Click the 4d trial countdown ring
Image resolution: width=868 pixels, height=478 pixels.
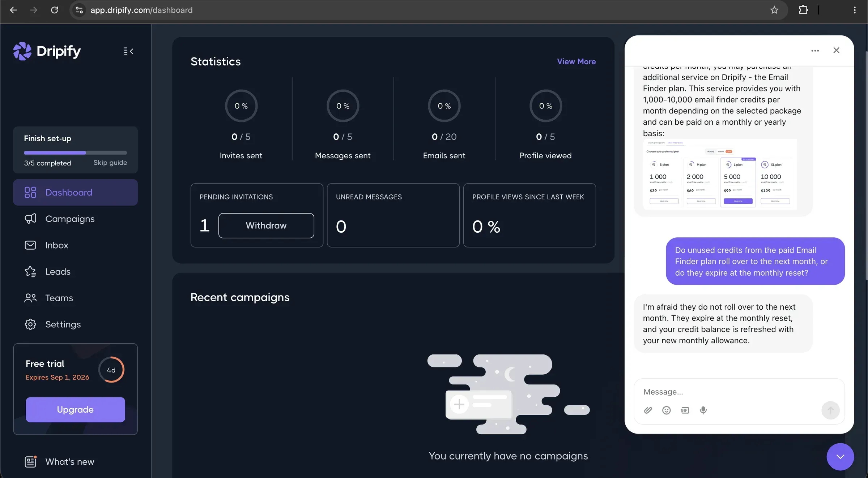111,370
